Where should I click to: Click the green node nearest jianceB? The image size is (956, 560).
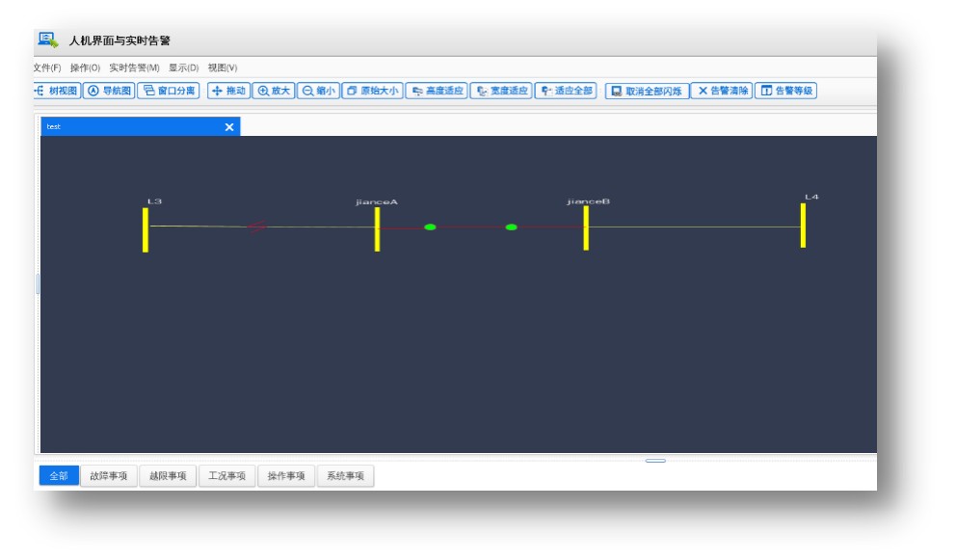pyautogui.click(x=512, y=227)
